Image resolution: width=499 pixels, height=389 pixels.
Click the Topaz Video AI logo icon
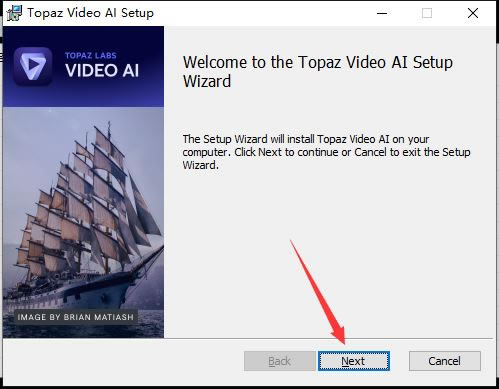pos(33,66)
